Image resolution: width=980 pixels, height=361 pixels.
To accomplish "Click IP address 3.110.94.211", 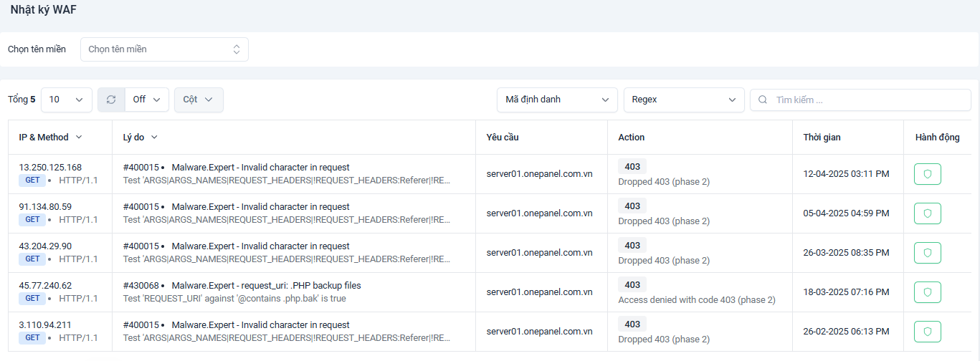I will tap(45, 325).
